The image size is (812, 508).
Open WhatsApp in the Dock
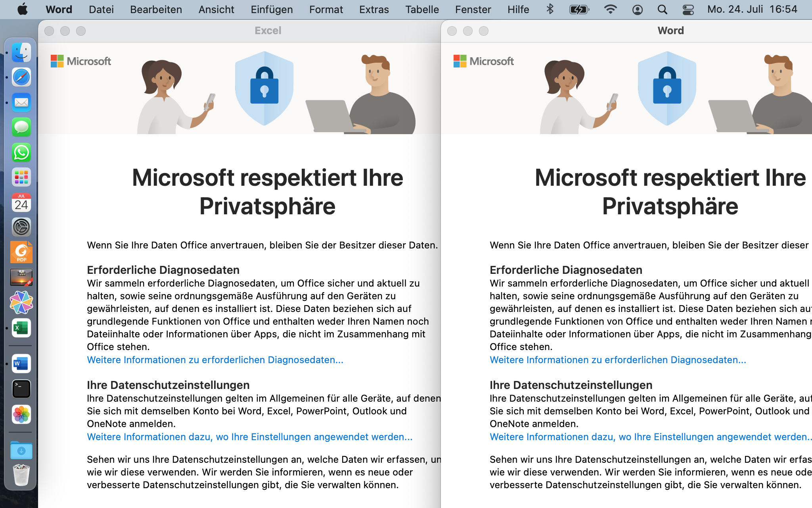21,152
